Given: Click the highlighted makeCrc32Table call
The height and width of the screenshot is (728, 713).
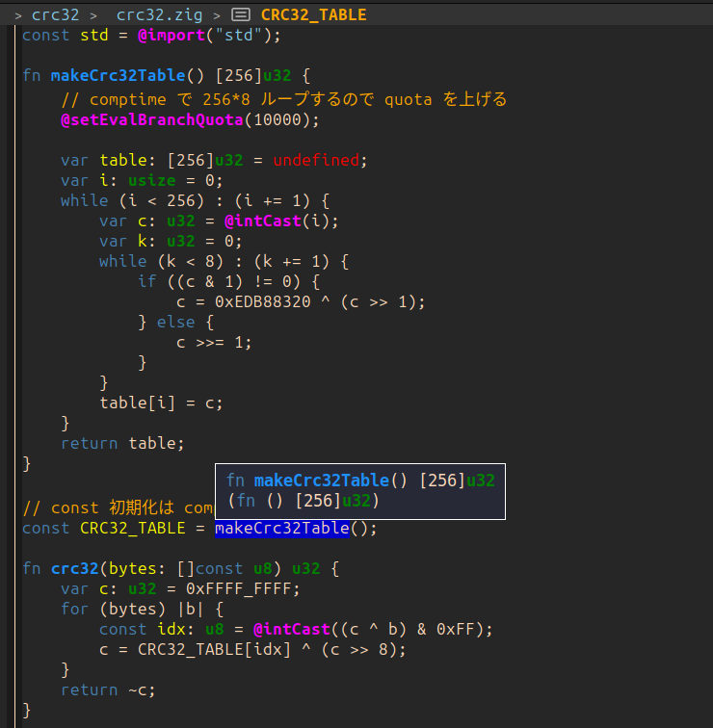Looking at the screenshot, I should [x=281, y=528].
